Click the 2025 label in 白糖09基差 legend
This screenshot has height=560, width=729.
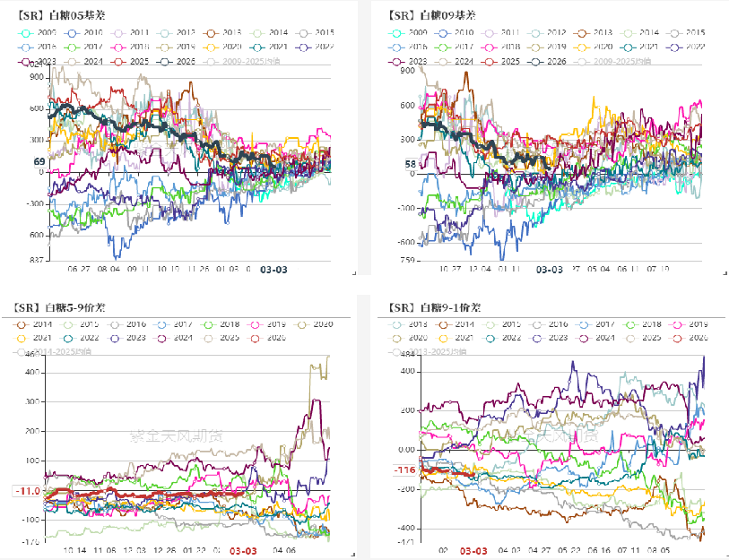(x=510, y=61)
